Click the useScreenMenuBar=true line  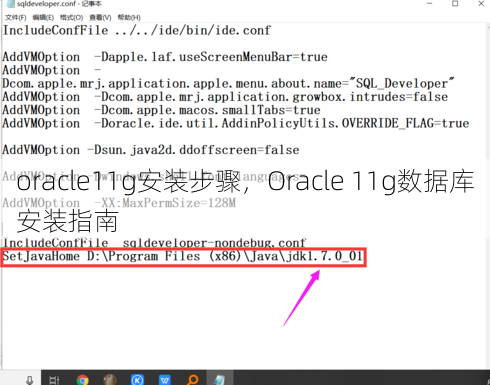(x=165, y=57)
